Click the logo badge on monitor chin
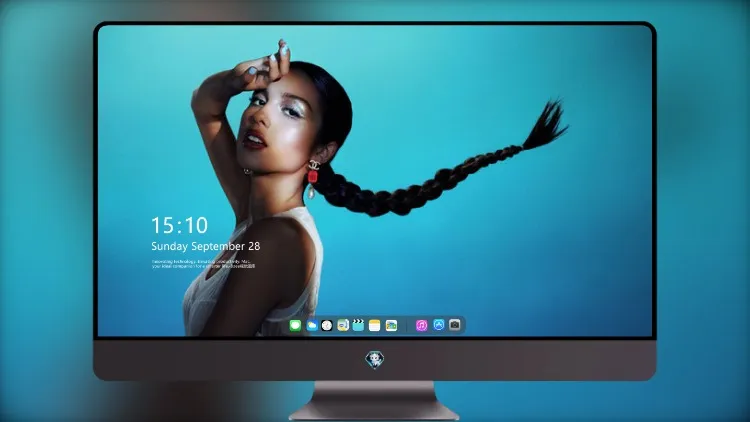The image size is (750, 422). point(375,360)
